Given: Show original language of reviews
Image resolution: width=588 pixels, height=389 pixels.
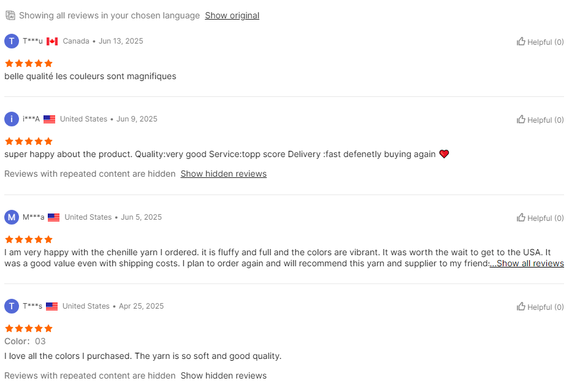Looking at the screenshot, I should (x=232, y=15).
